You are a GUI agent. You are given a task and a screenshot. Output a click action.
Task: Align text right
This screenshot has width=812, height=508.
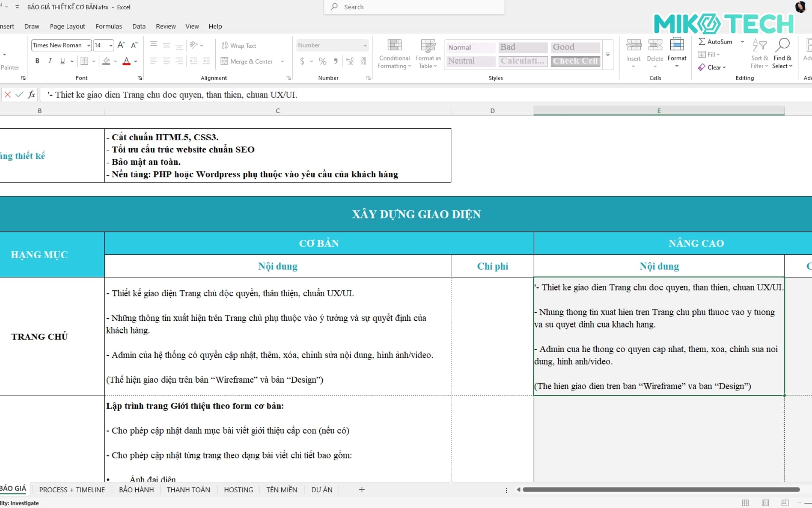179,61
